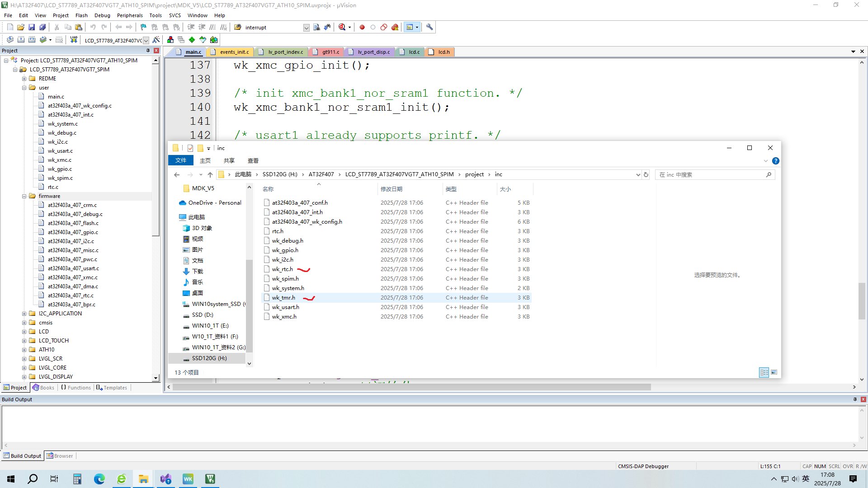Insert a bookmark with the flag icon
This screenshot has width=868, height=488.
click(143, 27)
